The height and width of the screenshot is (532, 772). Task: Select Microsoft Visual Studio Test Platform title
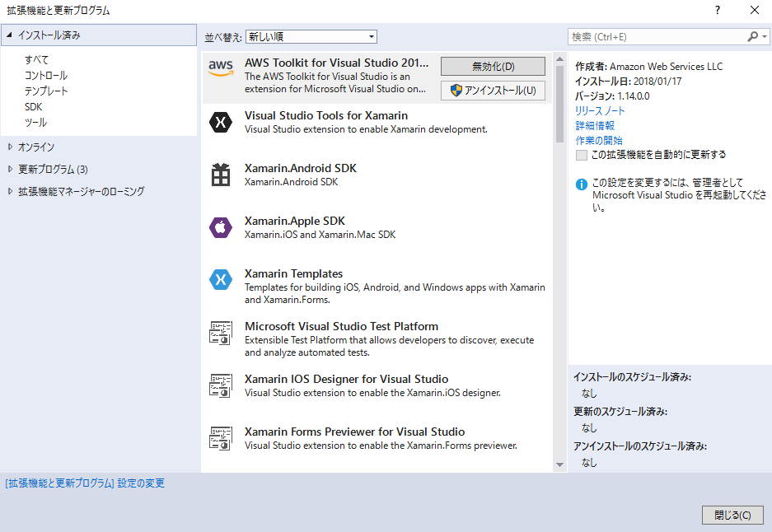pos(341,326)
